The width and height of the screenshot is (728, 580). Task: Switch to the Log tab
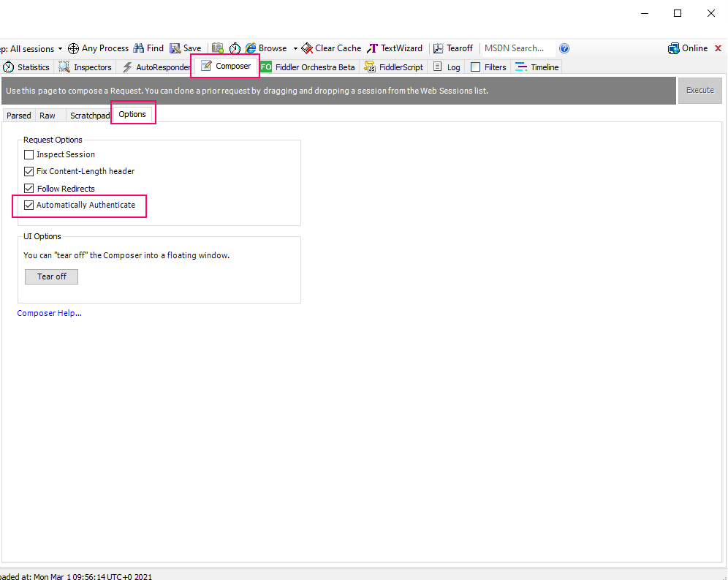pos(447,67)
